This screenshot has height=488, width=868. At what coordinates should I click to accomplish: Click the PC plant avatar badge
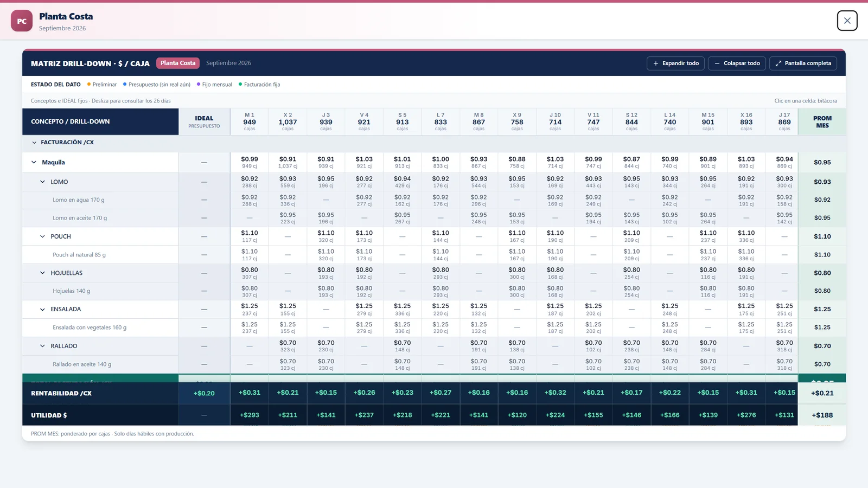(22, 21)
